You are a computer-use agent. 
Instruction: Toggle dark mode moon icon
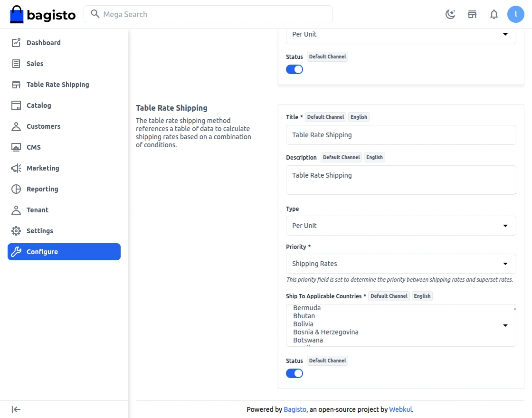(x=450, y=14)
